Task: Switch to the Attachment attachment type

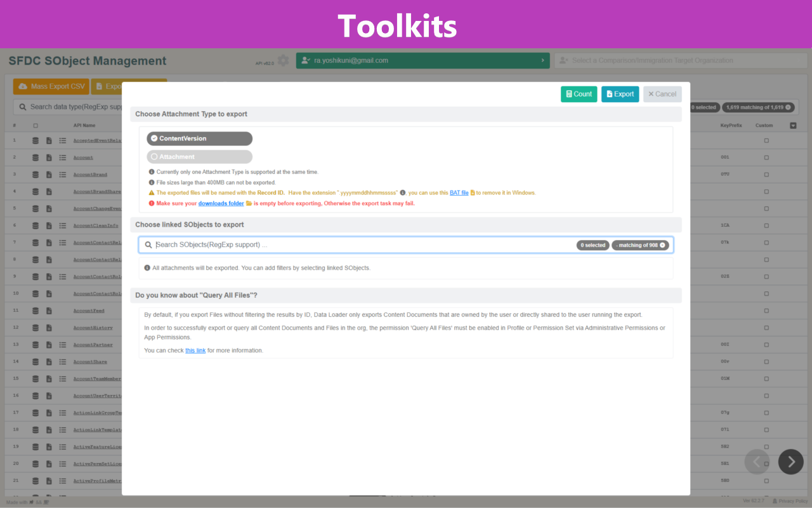Action: tap(199, 156)
